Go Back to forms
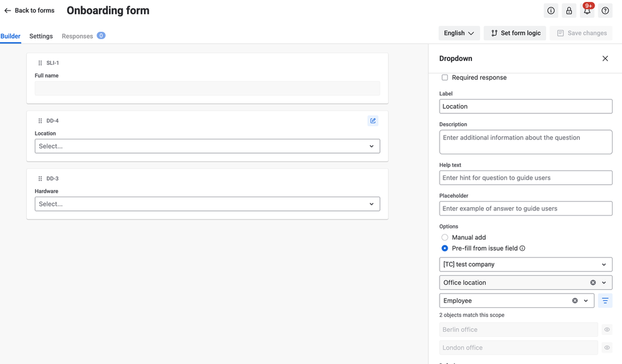 [29, 11]
